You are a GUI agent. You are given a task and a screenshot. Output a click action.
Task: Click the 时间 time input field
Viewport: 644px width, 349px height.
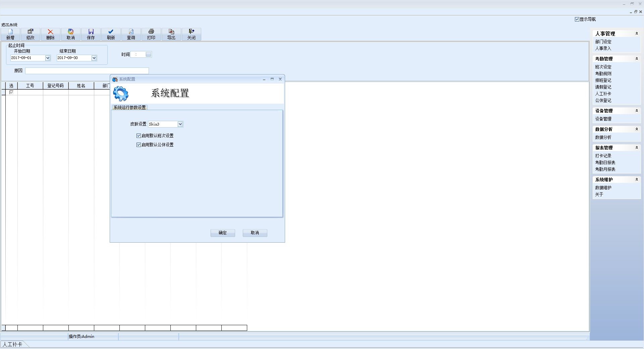(x=138, y=54)
